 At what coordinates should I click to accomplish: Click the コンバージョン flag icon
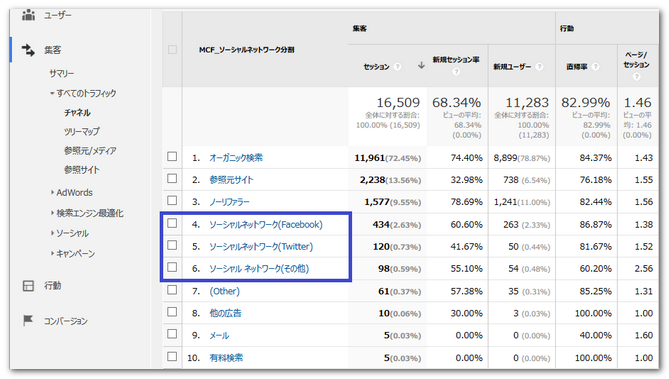pyautogui.click(x=28, y=321)
